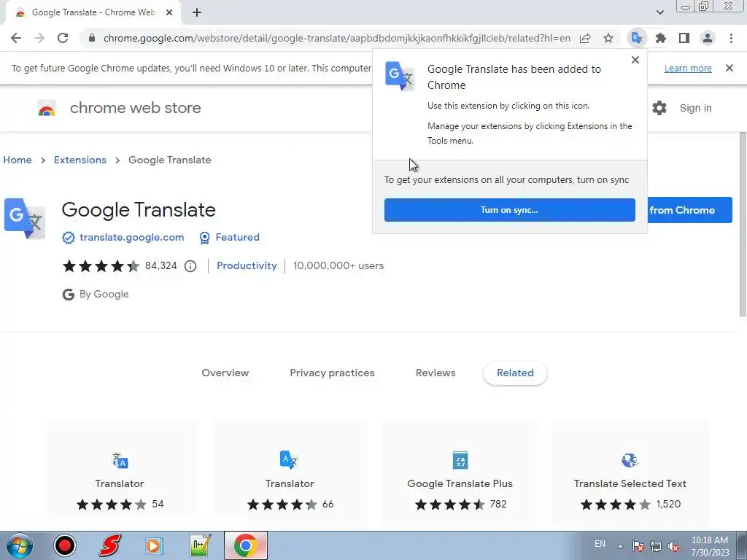The height and width of the screenshot is (560, 747).
Task: Expand the tab search dropdown arrow
Action: point(659,12)
